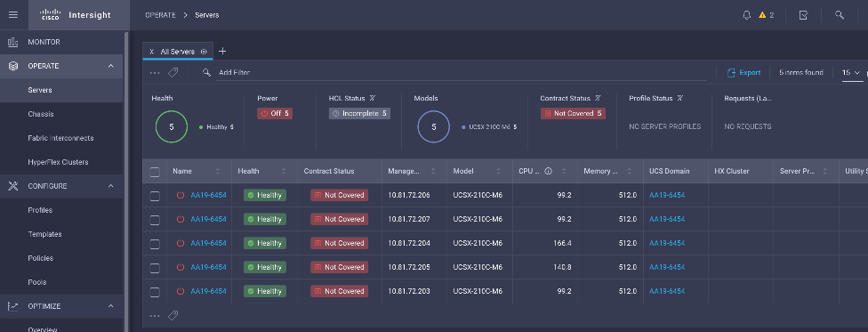868x332 pixels.
Task: Collapse the CONFIGURE sidebar section
Action: (x=110, y=186)
